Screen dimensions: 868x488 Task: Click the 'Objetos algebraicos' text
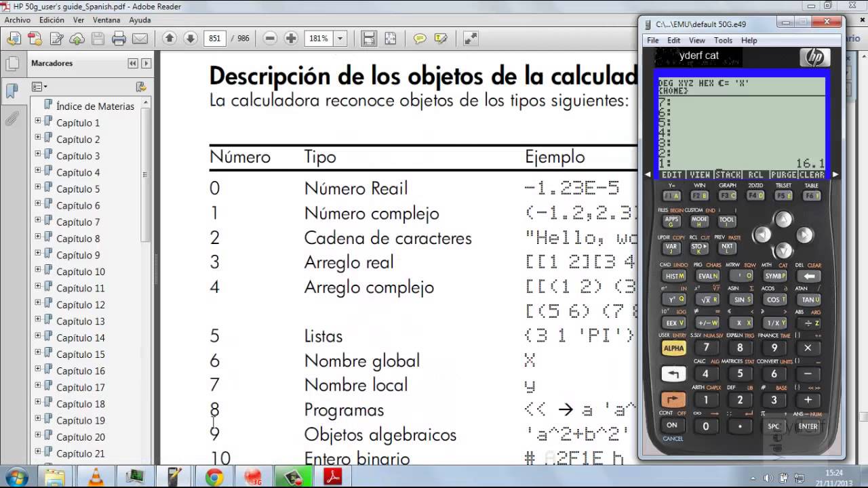pyautogui.click(x=380, y=434)
